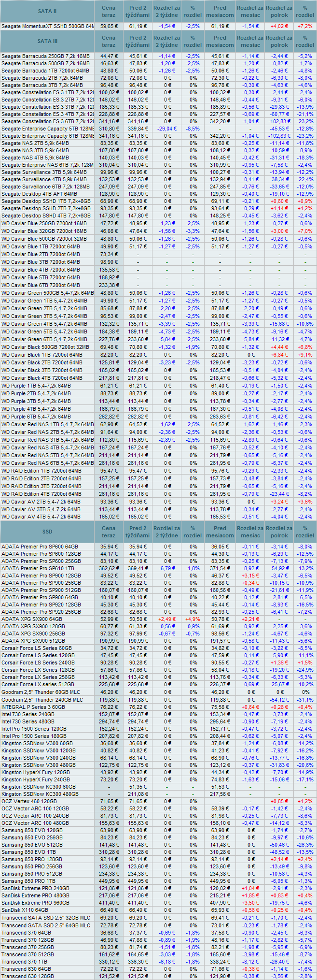Click Seagate Enterprise Capacity 5TB product name
Screen dimensions: 317x980
coord(48,129)
